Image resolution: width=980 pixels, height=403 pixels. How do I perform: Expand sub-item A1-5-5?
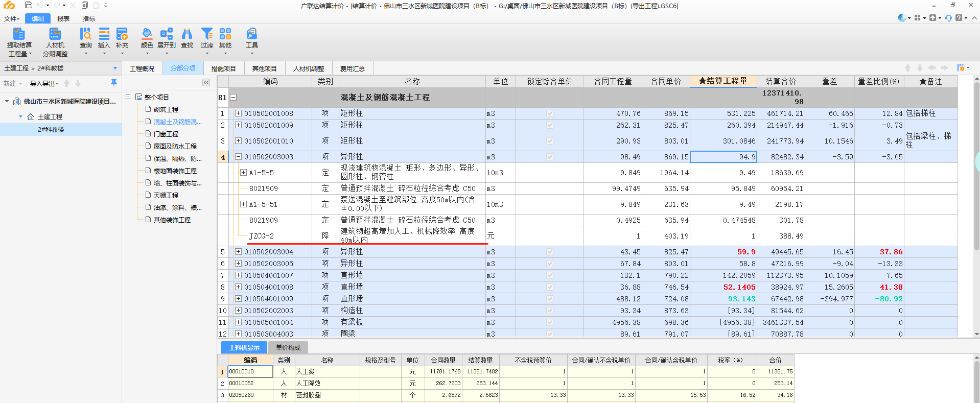[x=243, y=173]
